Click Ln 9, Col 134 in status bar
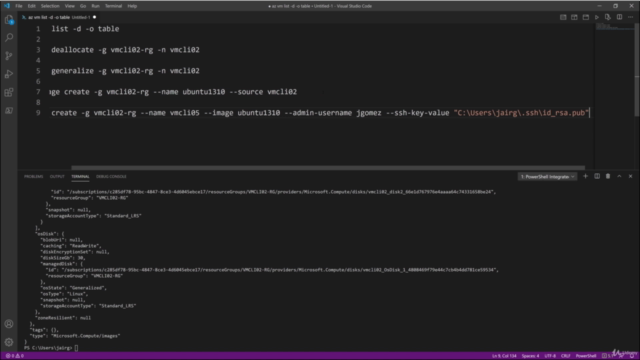The width and height of the screenshot is (640, 360). (x=504, y=356)
